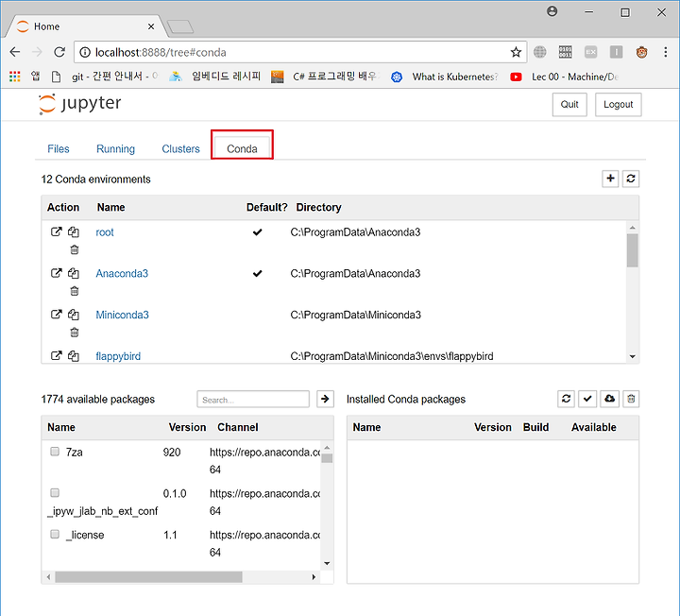View site information icon in address bar

pyautogui.click(x=85, y=53)
